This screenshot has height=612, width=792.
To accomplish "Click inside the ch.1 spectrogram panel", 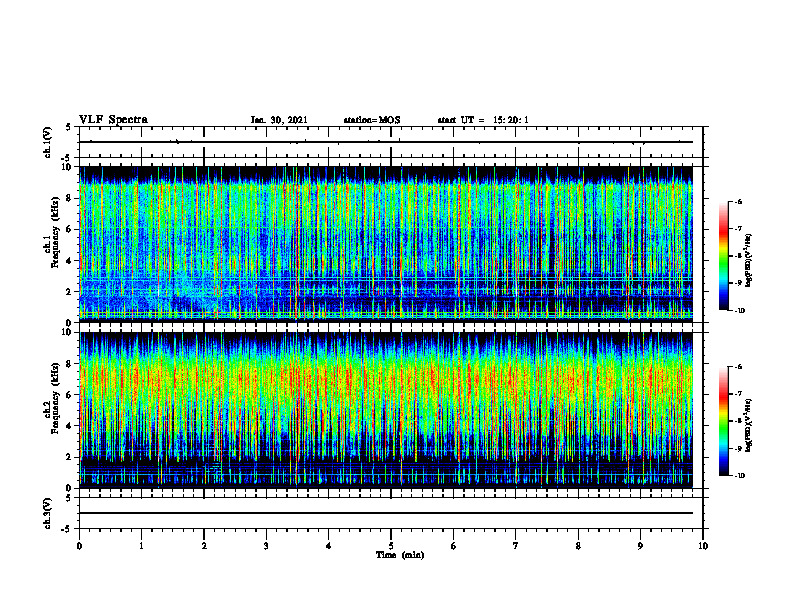I will point(386,244).
